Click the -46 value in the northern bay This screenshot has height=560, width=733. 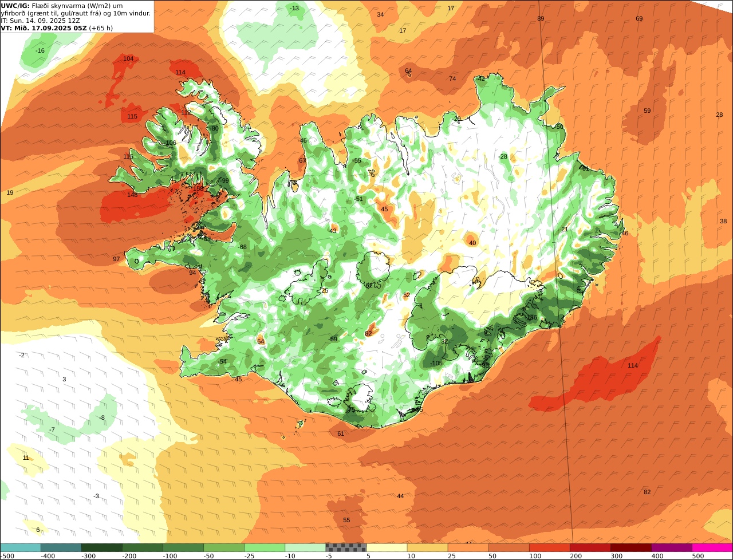(302, 141)
